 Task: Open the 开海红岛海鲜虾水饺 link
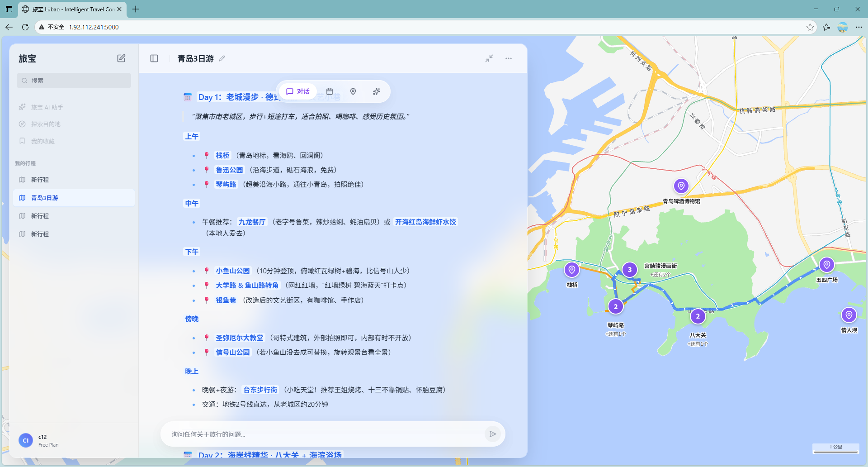click(425, 222)
